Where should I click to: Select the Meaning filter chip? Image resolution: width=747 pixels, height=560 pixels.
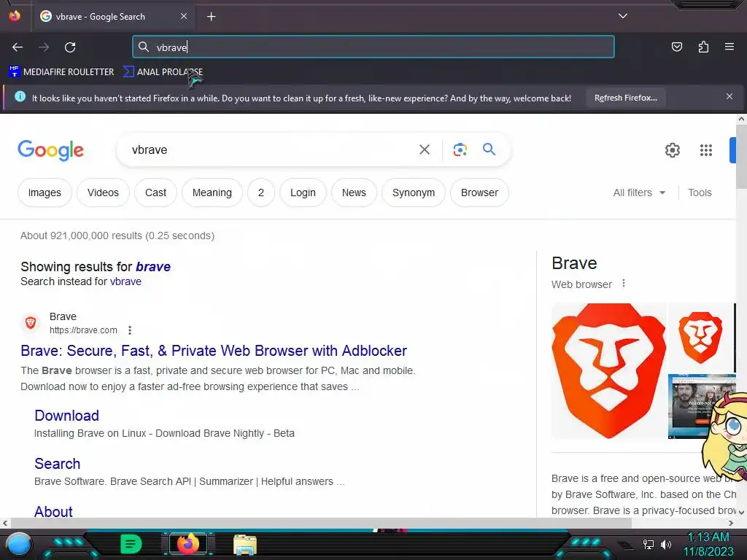[x=212, y=192]
